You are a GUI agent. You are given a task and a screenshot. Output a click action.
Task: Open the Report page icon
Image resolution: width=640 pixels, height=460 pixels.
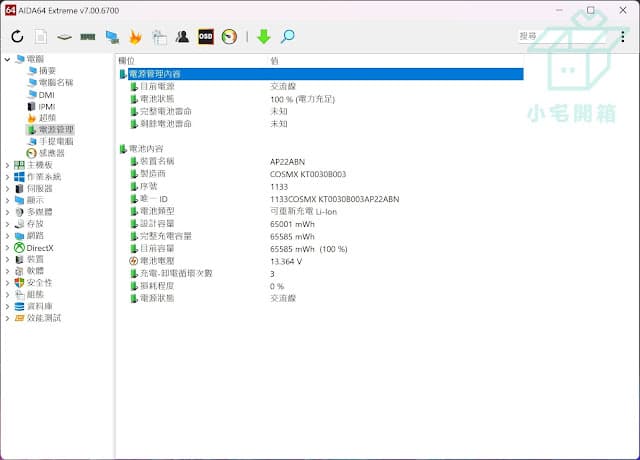point(40,37)
